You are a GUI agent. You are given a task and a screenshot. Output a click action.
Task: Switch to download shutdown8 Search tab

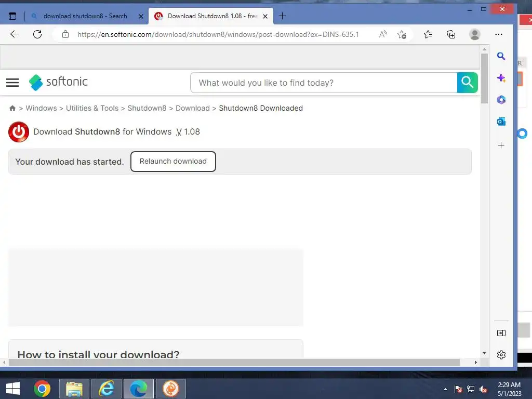point(85,16)
